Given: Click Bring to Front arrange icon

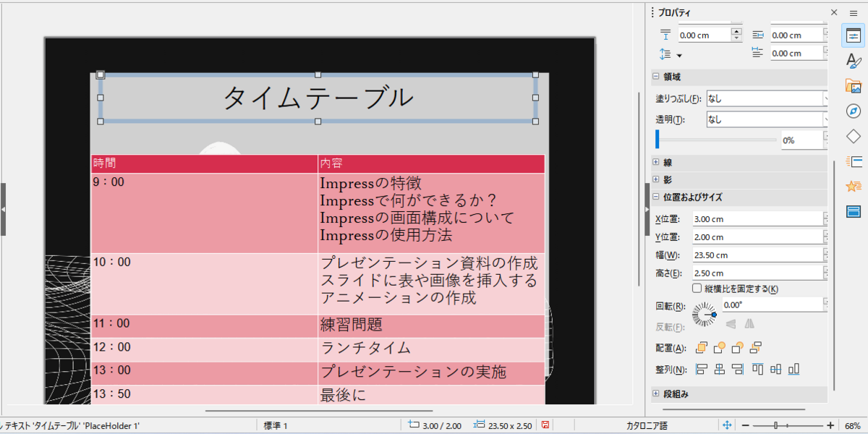Looking at the screenshot, I should (701, 349).
